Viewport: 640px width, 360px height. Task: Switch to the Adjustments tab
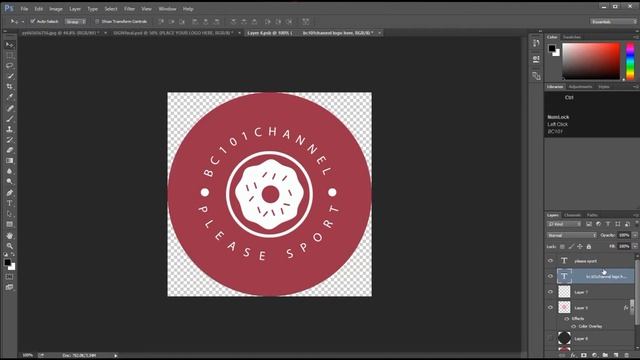click(580, 87)
